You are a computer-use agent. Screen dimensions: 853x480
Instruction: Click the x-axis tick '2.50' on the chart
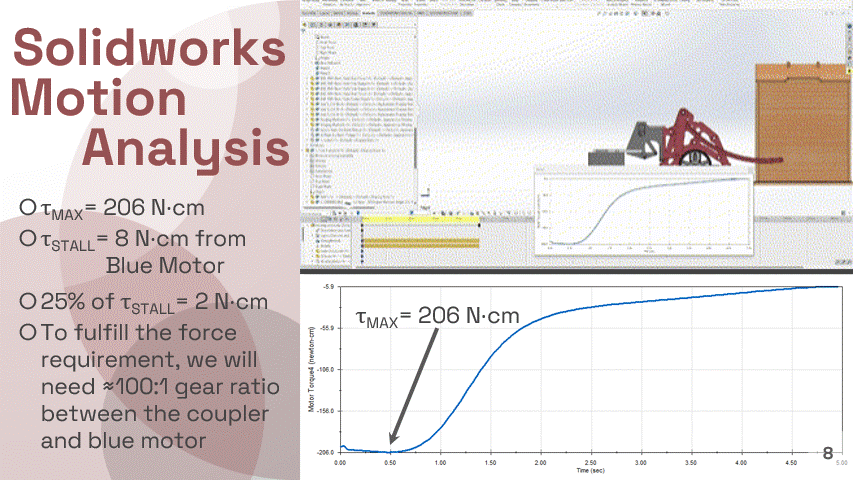coord(591,463)
